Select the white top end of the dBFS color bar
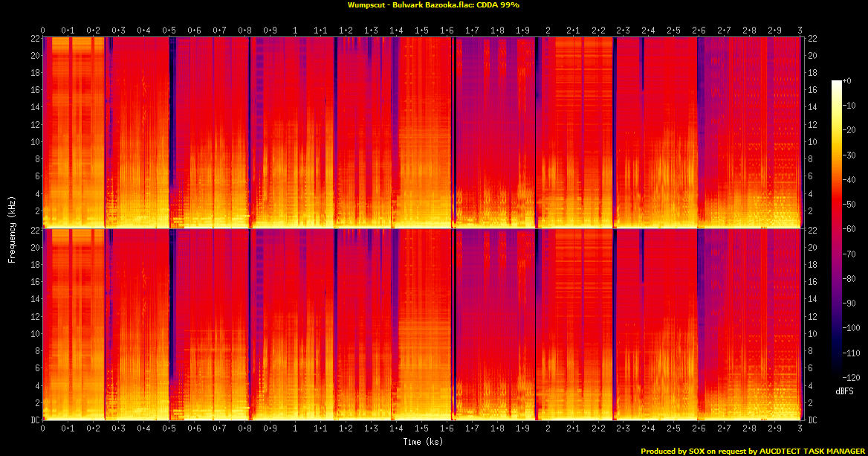 pyautogui.click(x=838, y=82)
